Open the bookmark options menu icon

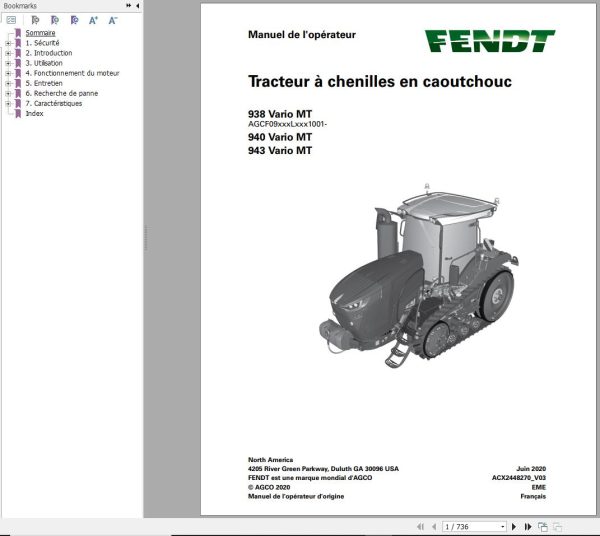point(11,20)
